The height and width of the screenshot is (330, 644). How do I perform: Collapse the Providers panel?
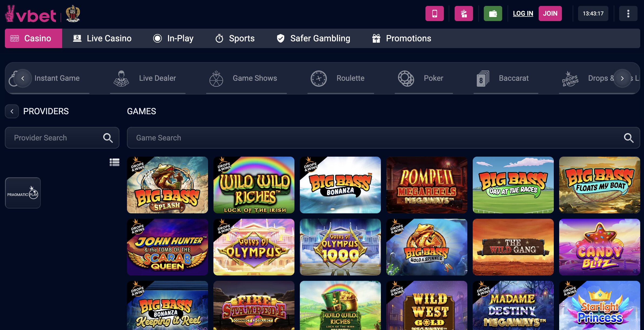tap(12, 111)
